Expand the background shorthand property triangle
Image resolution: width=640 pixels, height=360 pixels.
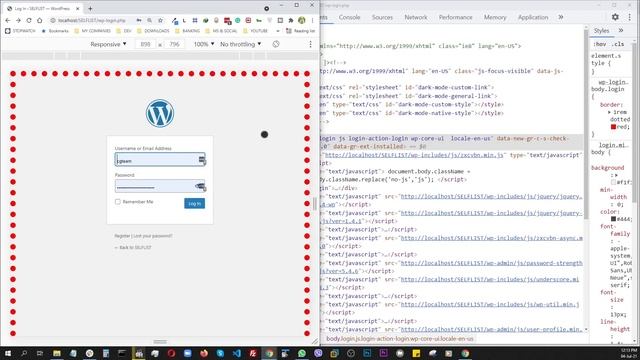(x=616, y=175)
